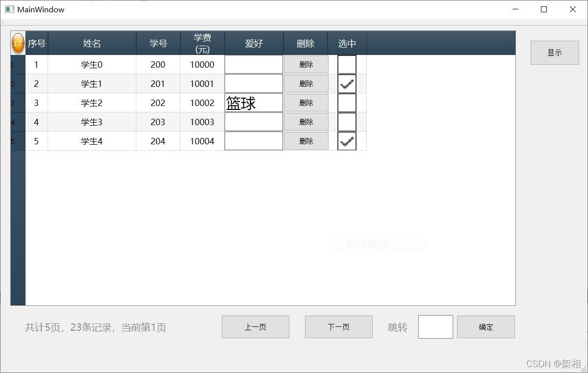Focus the 爱好 field for 学生0
The image size is (588, 373).
(254, 65)
